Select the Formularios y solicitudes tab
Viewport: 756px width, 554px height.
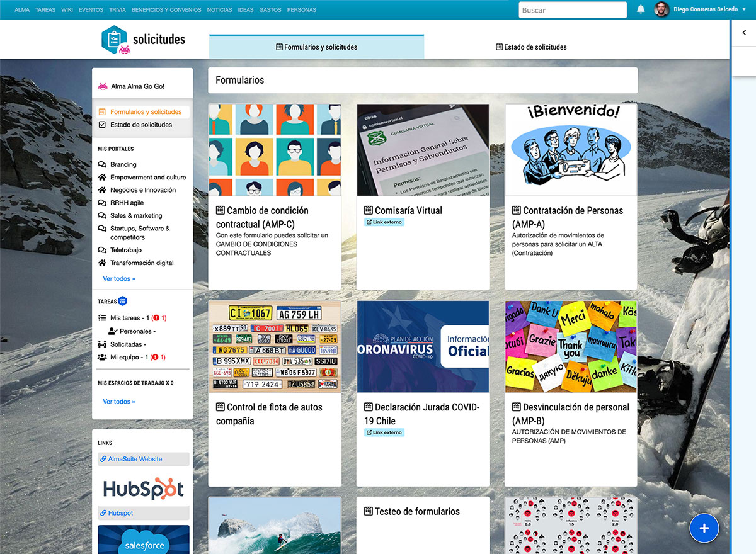click(x=316, y=47)
